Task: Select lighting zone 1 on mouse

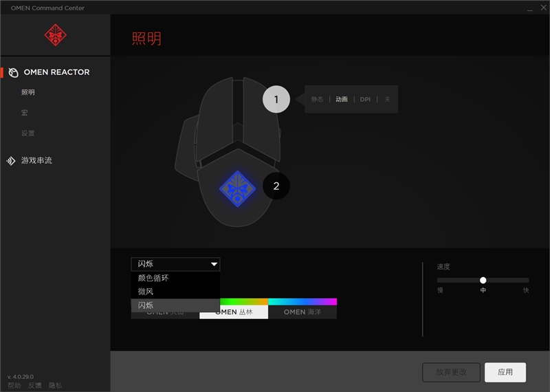Action: tap(276, 99)
